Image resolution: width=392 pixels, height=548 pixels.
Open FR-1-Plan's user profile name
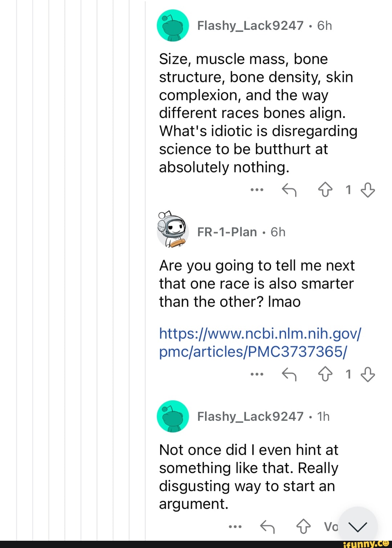pos(227,232)
